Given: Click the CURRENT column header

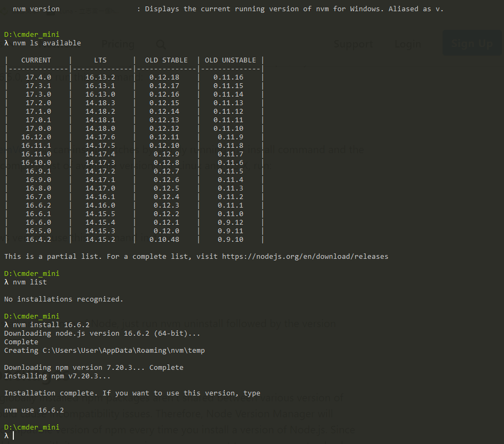Looking at the screenshot, I should (x=36, y=60).
